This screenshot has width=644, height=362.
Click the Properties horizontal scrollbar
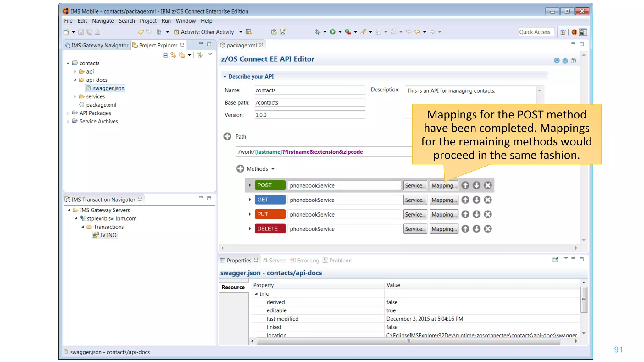point(408,341)
